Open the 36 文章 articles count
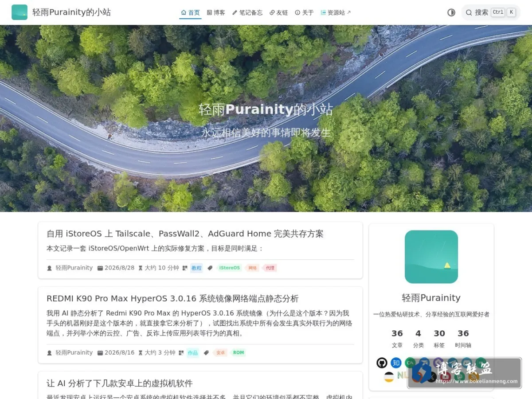The width and height of the screenshot is (532, 399). (x=397, y=338)
